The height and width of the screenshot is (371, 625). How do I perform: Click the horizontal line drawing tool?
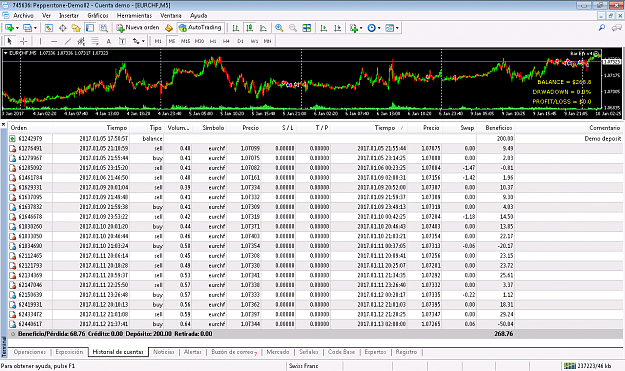[x=54, y=41]
